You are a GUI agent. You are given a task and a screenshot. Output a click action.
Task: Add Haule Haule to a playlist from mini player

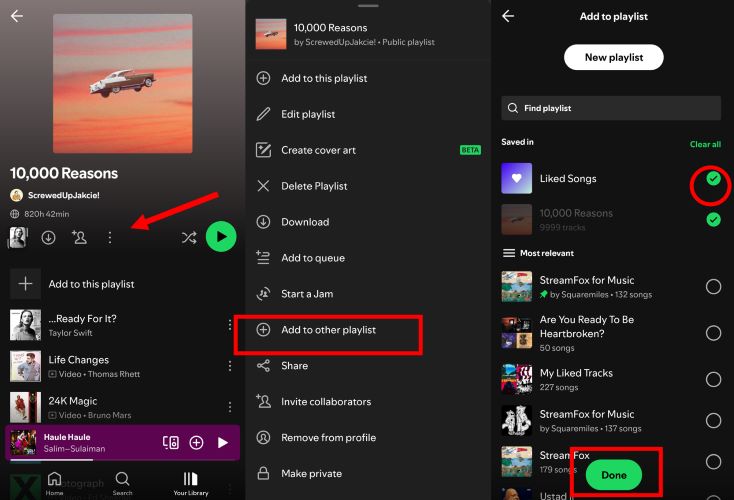(x=196, y=442)
